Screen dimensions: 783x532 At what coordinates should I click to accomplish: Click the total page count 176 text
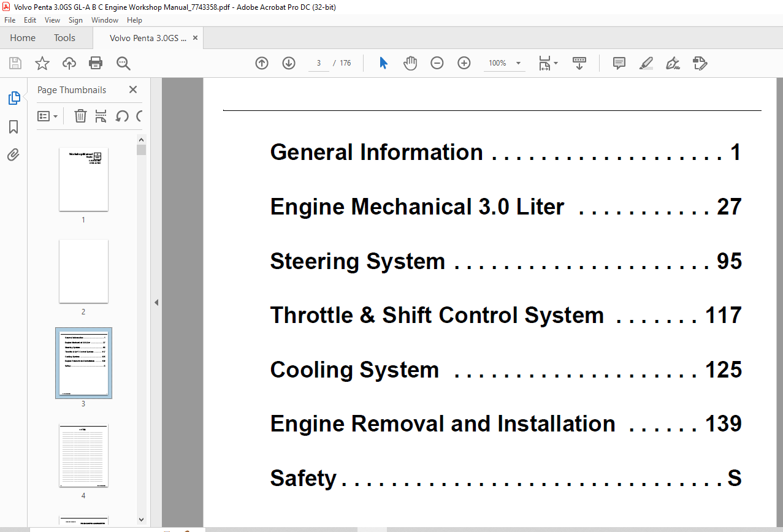pyautogui.click(x=345, y=63)
